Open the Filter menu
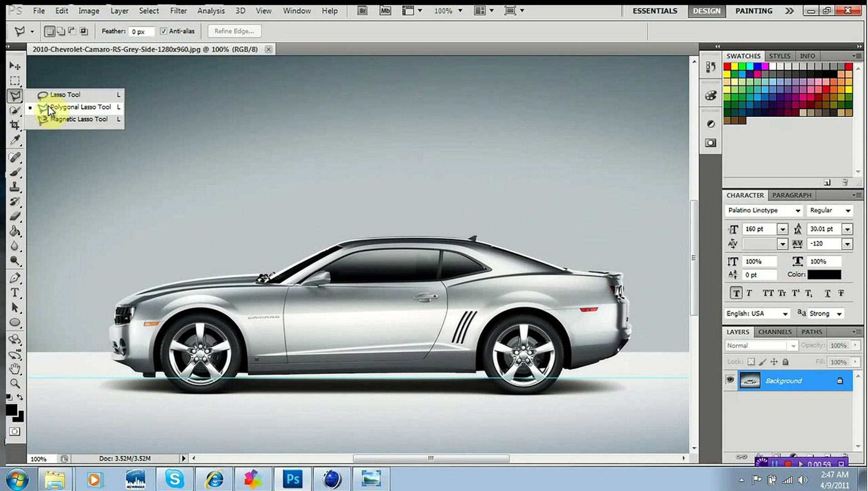Screen dimensions: 868x491 click(x=178, y=11)
